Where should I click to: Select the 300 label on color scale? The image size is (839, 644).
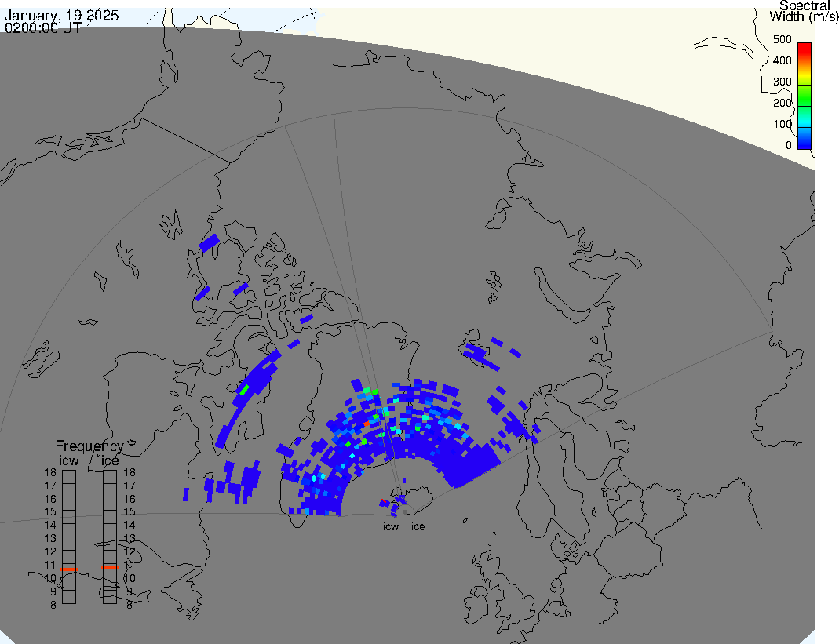(x=782, y=82)
